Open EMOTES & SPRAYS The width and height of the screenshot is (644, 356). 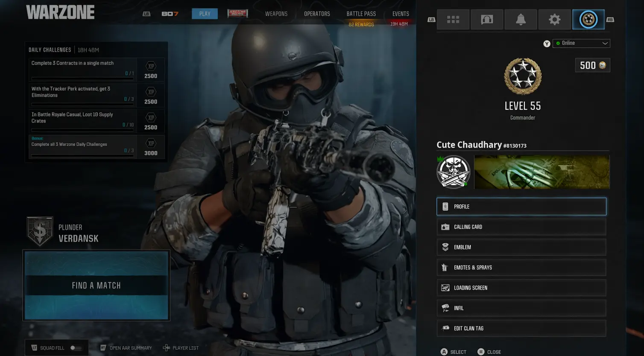521,268
